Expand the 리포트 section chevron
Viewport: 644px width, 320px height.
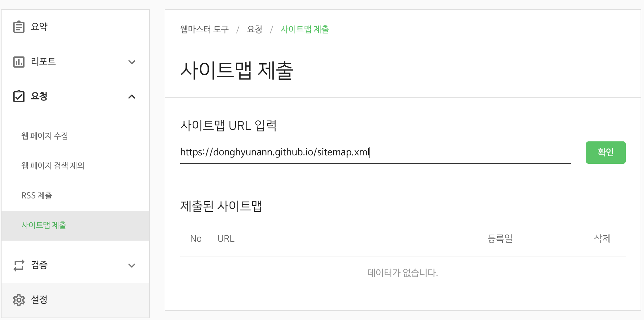coord(132,62)
